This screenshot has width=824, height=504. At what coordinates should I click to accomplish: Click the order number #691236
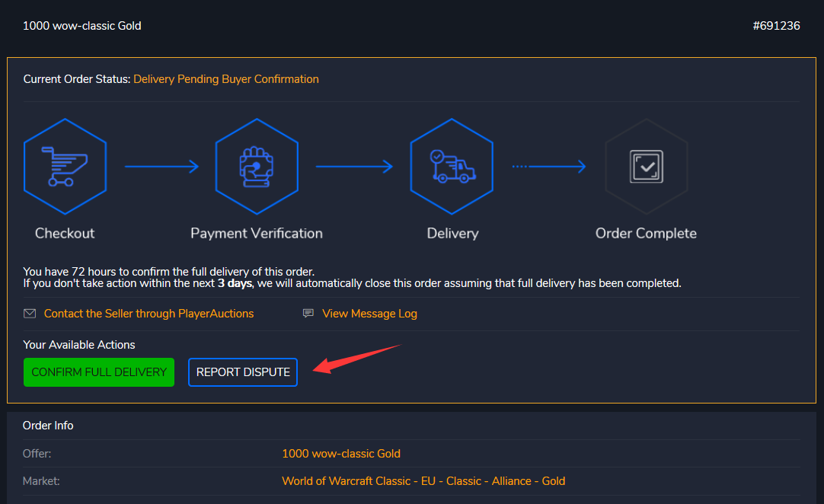pos(776,26)
